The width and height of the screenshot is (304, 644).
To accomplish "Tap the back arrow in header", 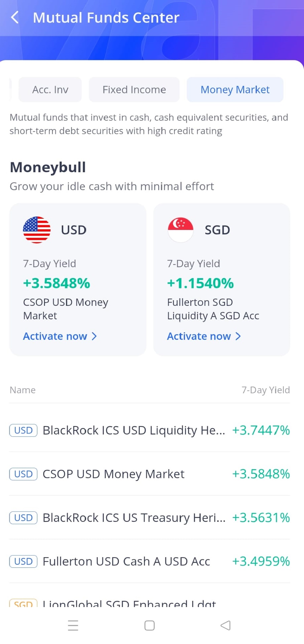I will click(x=15, y=17).
